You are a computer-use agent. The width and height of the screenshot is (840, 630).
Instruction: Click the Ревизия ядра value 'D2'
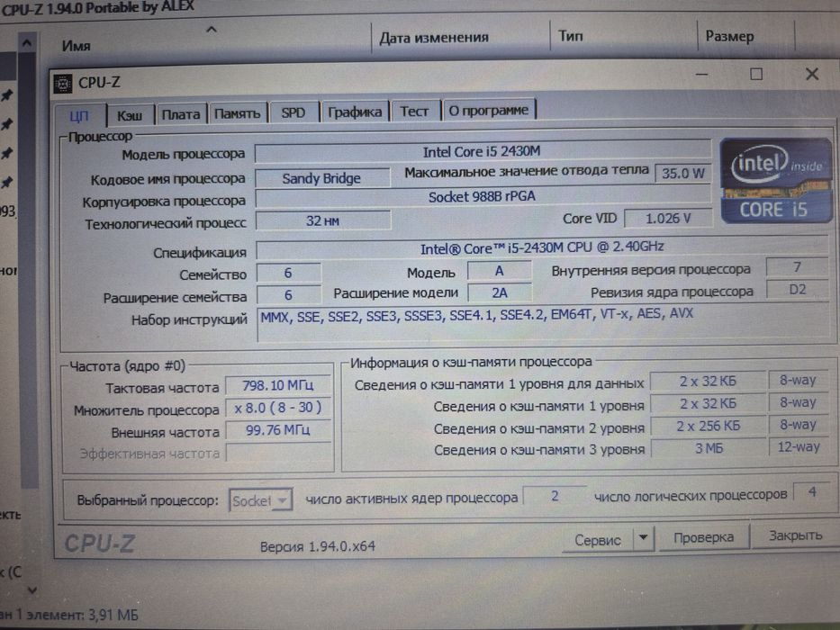(798, 290)
